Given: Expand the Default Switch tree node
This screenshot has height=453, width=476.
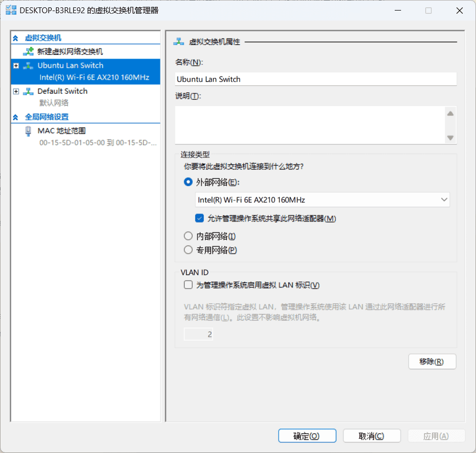Looking at the screenshot, I should pyautogui.click(x=16, y=91).
